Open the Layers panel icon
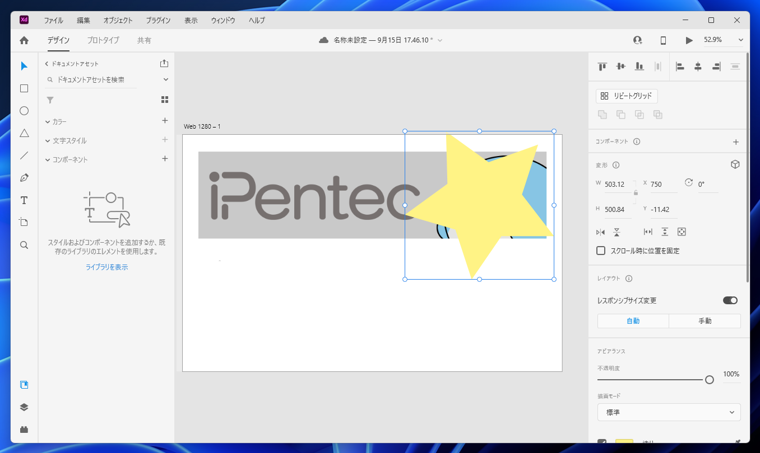760x453 pixels. pos(24,407)
